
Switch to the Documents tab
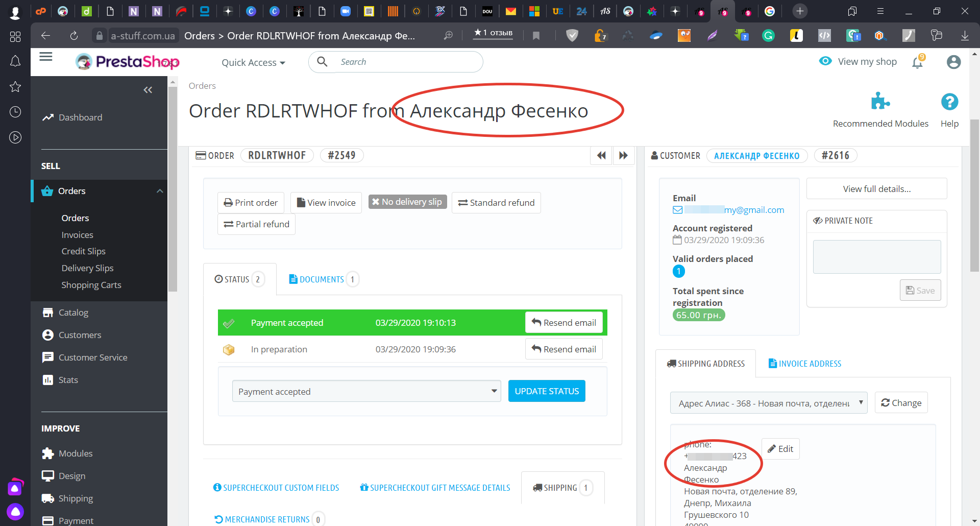[324, 279]
